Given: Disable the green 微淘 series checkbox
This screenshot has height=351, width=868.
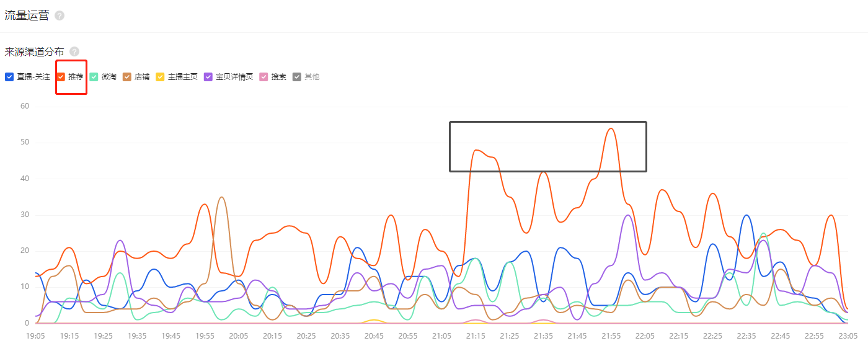Looking at the screenshot, I should pyautogui.click(x=94, y=77).
